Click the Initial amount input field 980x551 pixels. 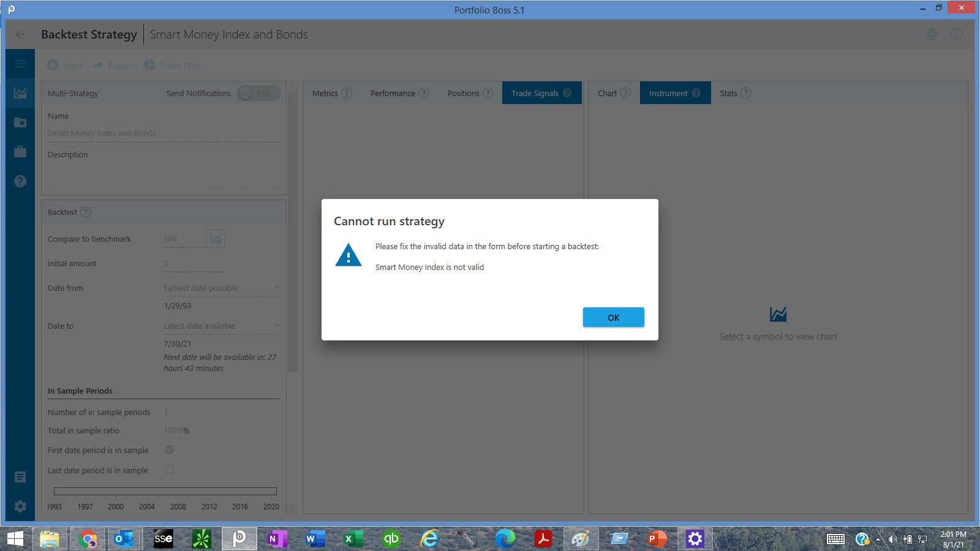[193, 264]
